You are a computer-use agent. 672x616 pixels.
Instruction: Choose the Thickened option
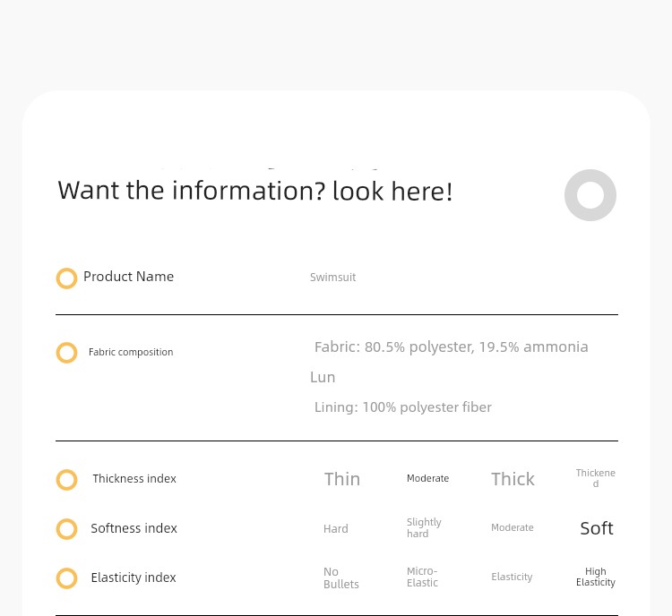point(595,478)
